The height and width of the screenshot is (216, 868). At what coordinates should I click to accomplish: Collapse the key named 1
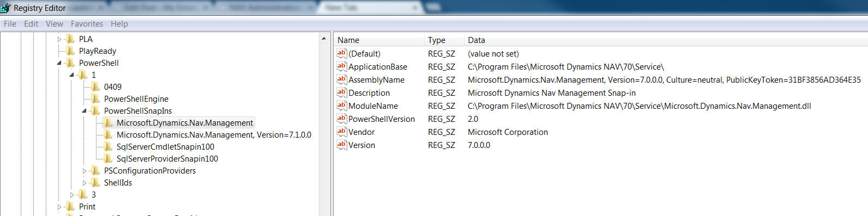click(72, 75)
